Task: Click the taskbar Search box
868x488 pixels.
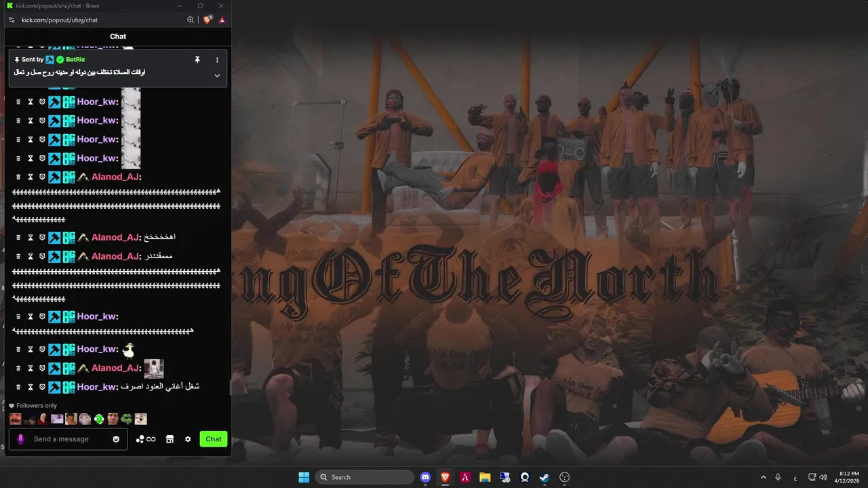Action: click(x=366, y=477)
